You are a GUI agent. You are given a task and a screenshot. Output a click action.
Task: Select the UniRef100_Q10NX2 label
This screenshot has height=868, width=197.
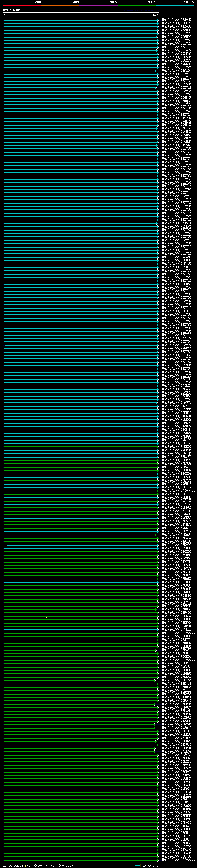pos(176,132)
